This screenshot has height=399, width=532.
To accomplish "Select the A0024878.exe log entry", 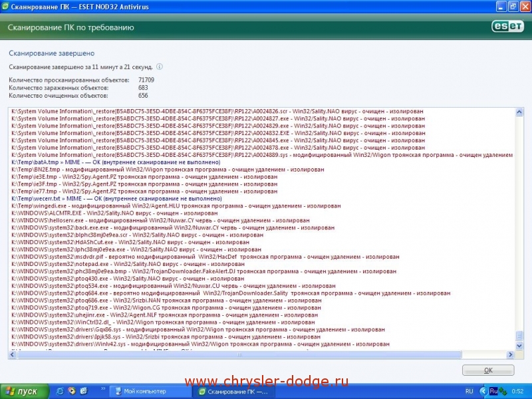I will (x=218, y=148).
